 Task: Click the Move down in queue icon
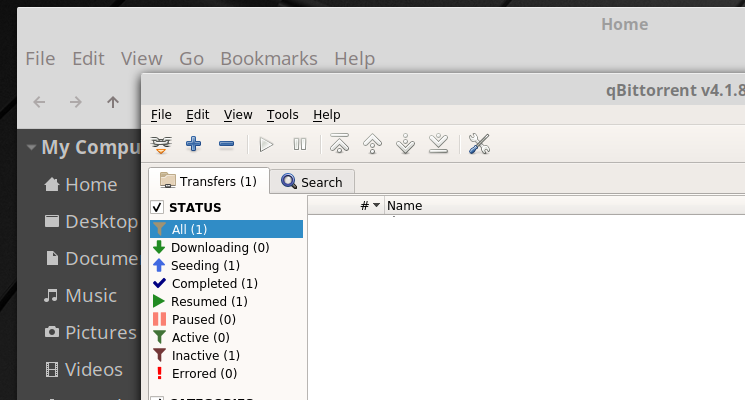405,144
